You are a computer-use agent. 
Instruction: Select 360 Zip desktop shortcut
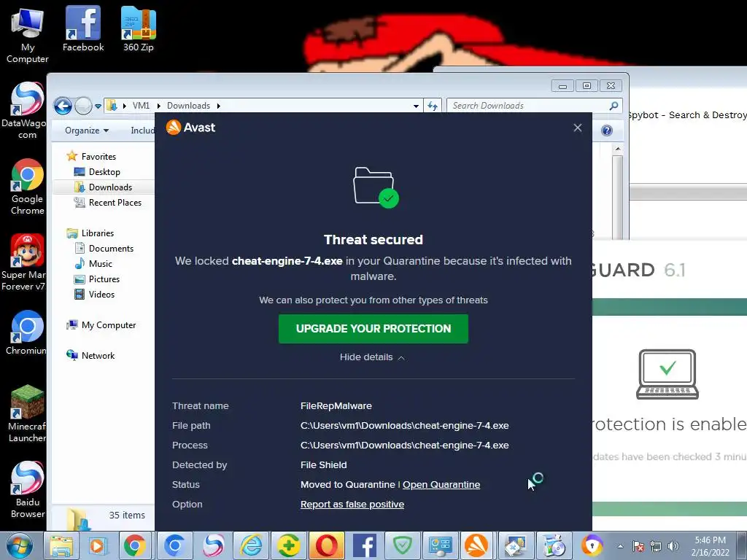pyautogui.click(x=138, y=28)
